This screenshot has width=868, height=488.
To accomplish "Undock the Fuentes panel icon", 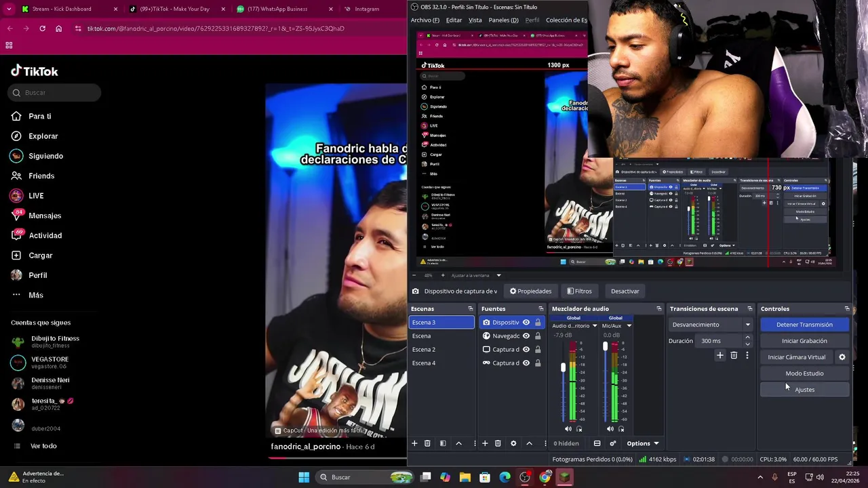I will (x=540, y=309).
